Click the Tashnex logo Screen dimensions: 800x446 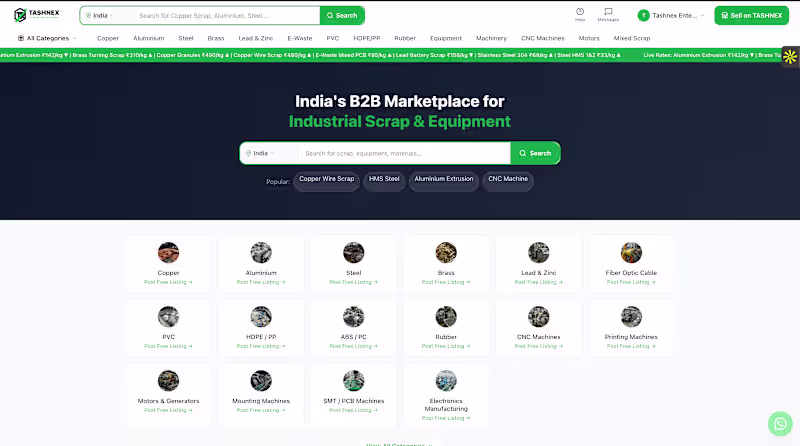tap(37, 15)
